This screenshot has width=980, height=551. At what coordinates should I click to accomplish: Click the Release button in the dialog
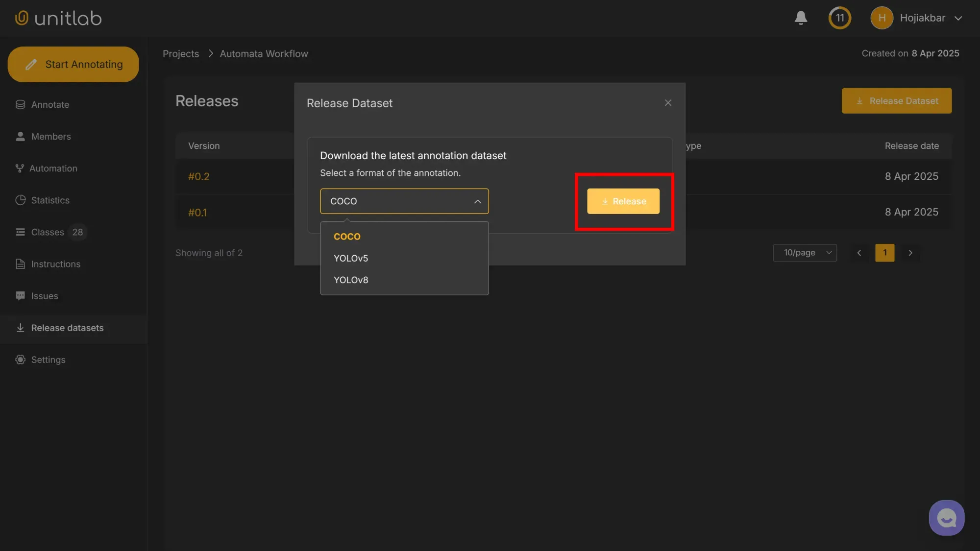pos(623,201)
